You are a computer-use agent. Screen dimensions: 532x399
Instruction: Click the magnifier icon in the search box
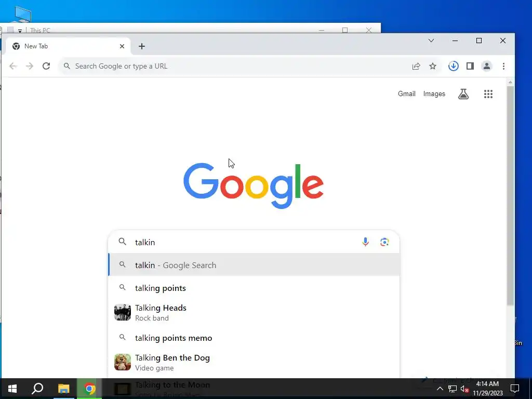click(123, 242)
